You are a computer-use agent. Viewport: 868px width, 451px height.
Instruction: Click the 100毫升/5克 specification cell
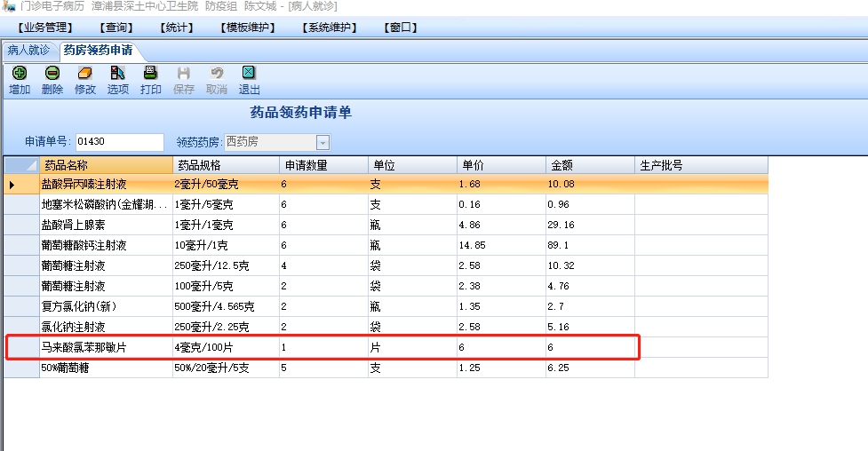coord(226,286)
